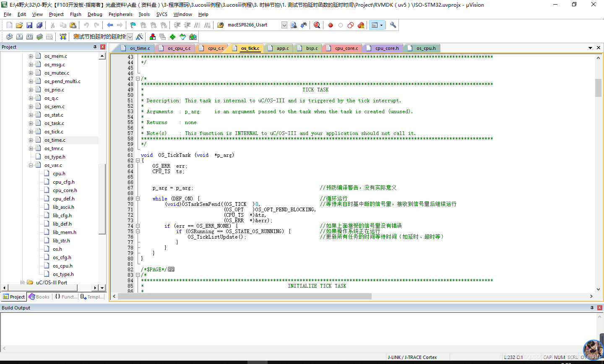
Task: Open the File menu
Action: (x=8, y=14)
